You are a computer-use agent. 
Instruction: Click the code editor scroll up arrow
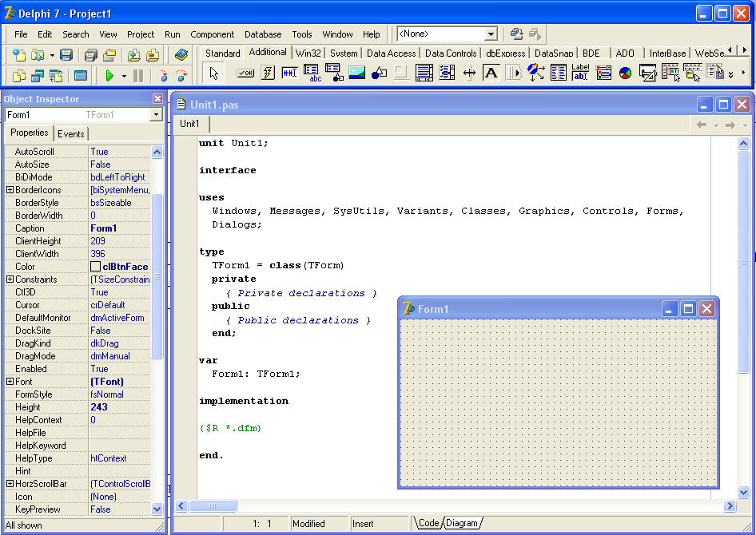(743, 144)
